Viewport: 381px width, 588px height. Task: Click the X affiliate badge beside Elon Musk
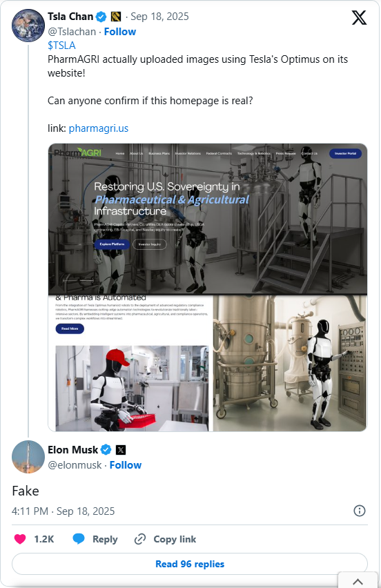(x=121, y=449)
